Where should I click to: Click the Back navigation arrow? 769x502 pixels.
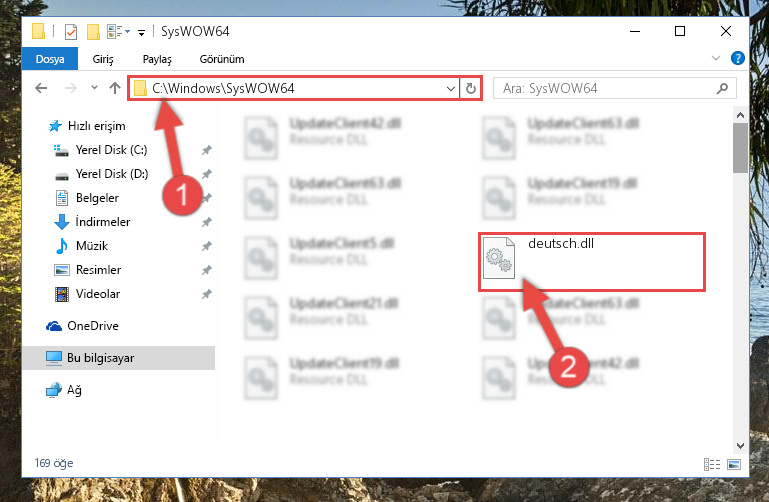[41, 88]
